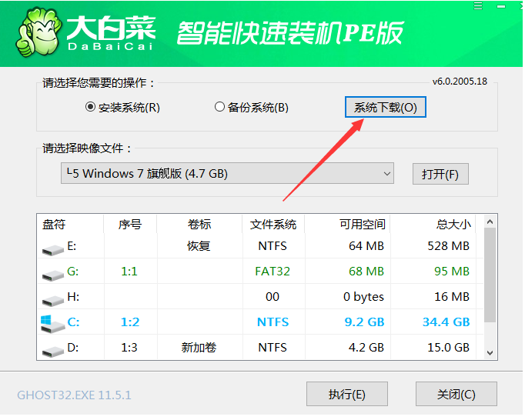The image size is (525, 420).
Task: Click the DaBaiCai cabbage mascot logo
Action: tap(38, 32)
